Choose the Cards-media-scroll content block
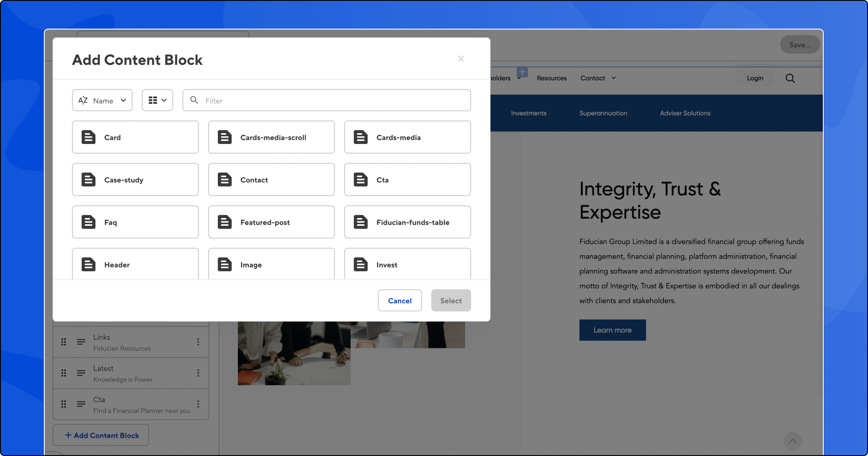The height and width of the screenshot is (456, 868). [x=271, y=137]
